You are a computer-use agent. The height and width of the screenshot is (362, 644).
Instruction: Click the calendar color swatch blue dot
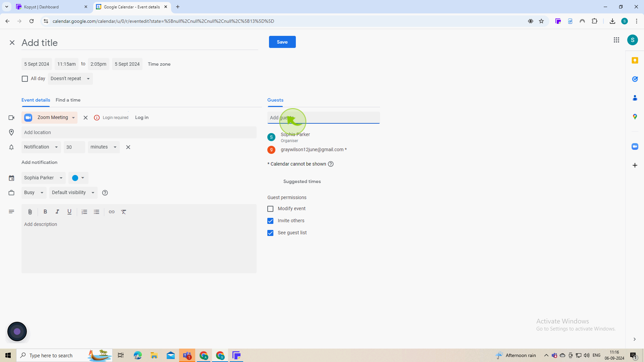pyautogui.click(x=75, y=178)
